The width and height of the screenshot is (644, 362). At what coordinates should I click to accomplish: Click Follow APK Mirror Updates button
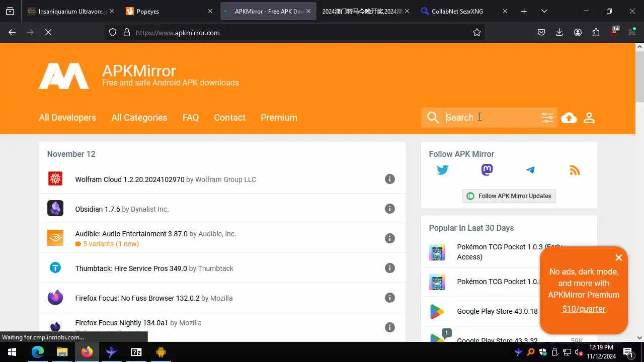[509, 196]
